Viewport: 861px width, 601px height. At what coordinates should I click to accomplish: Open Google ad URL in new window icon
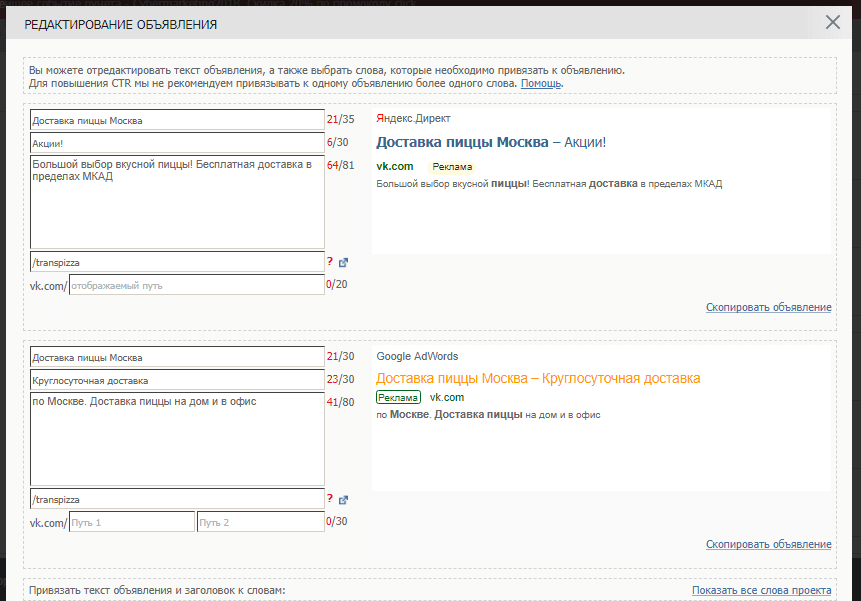coord(343,500)
